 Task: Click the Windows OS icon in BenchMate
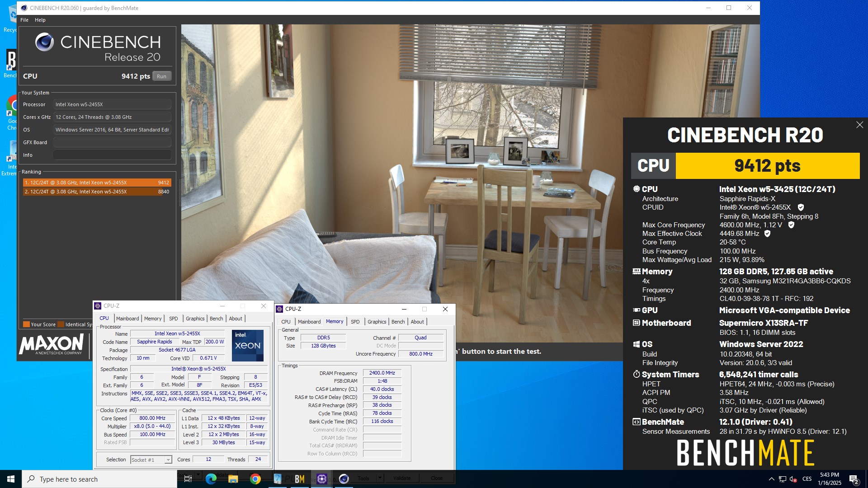(x=637, y=344)
